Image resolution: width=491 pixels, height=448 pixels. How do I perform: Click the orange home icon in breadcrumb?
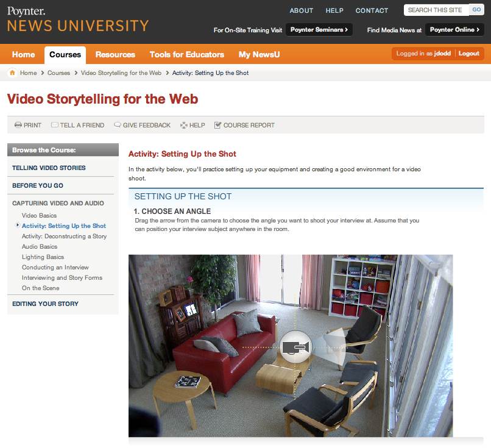point(12,73)
